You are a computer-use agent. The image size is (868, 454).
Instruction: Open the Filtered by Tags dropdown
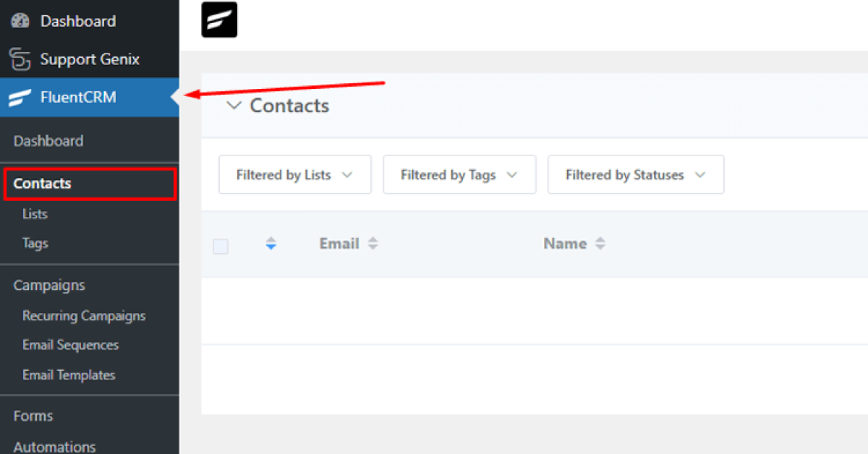click(459, 174)
